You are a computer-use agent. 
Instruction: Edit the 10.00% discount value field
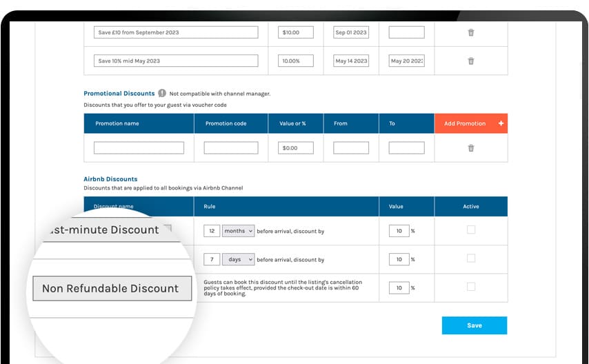click(296, 61)
